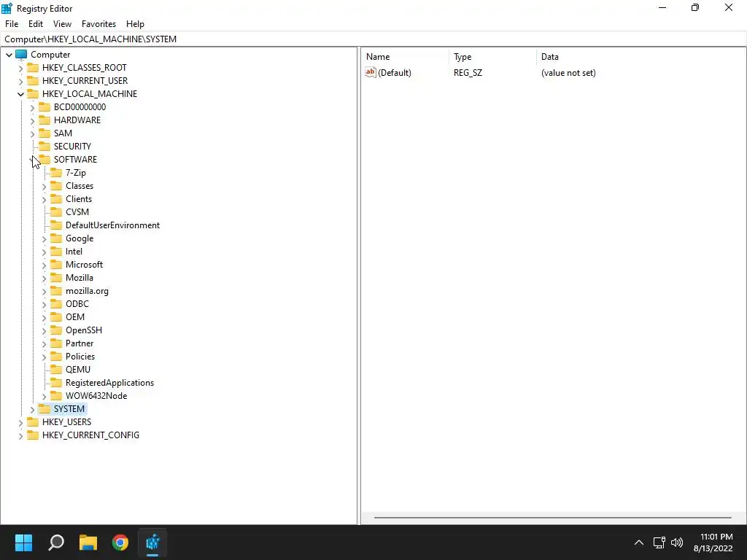
Task: Select the Partner key
Action: tap(79, 343)
